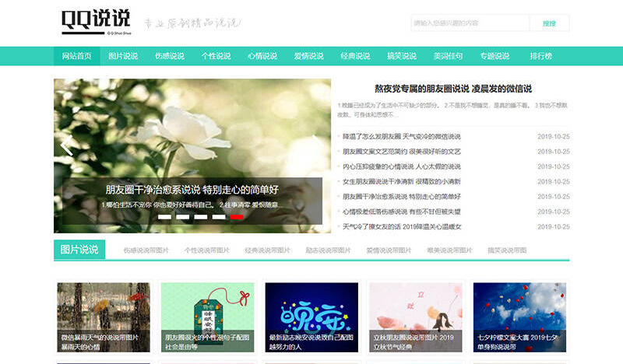Open article 朋友圈文案文艺范简约
This screenshot has width=623, height=364.
[402, 152]
